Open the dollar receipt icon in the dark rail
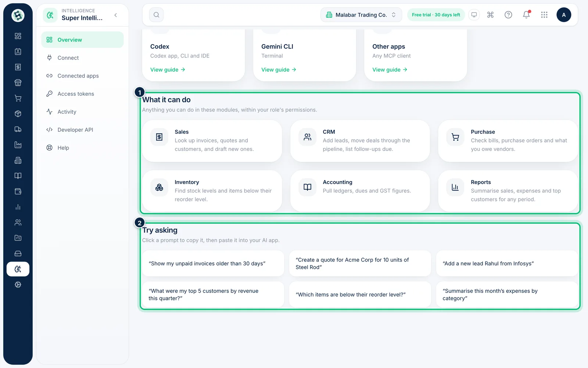Screen dimensions: 588x368 (18, 67)
